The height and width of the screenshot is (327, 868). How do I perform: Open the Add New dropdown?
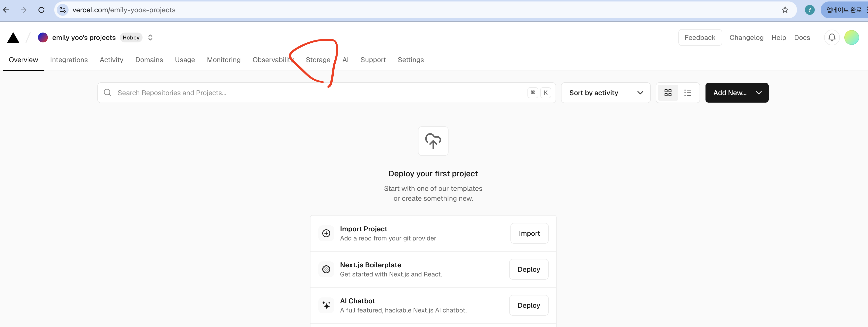click(737, 93)
